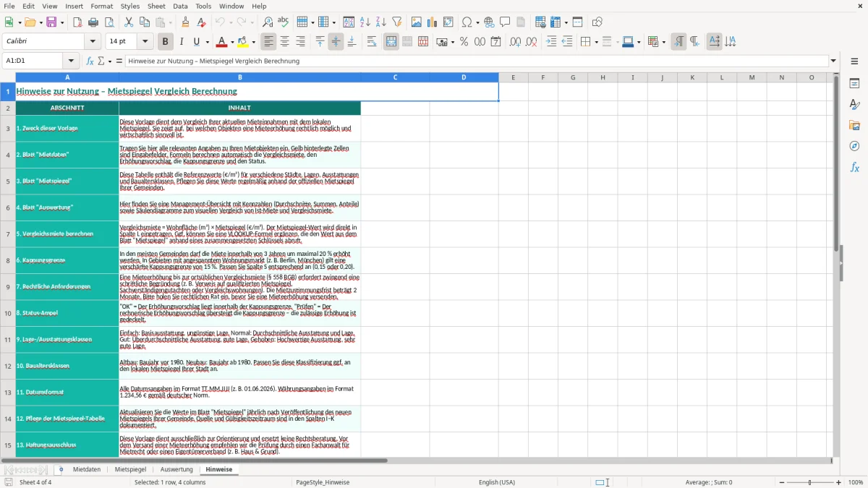Export directly as PDF
This screenshot has height=488, width=868.
click(77, 22)
